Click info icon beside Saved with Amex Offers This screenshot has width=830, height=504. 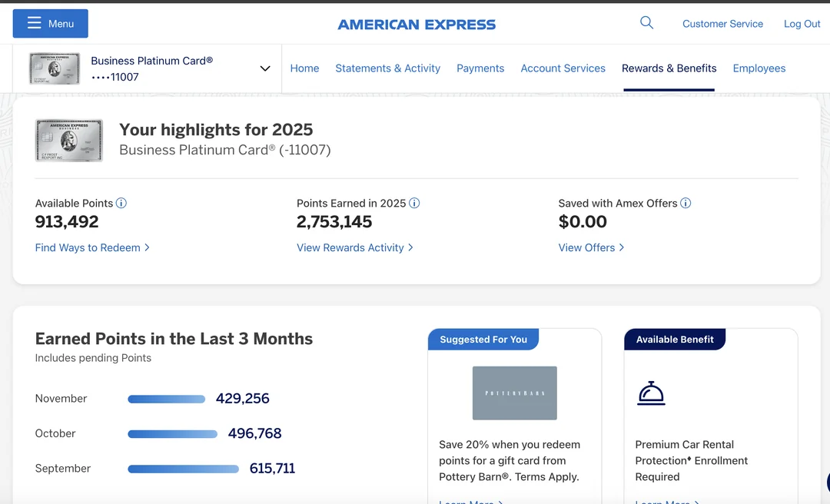pyautogui.click(x=686, y=204)
